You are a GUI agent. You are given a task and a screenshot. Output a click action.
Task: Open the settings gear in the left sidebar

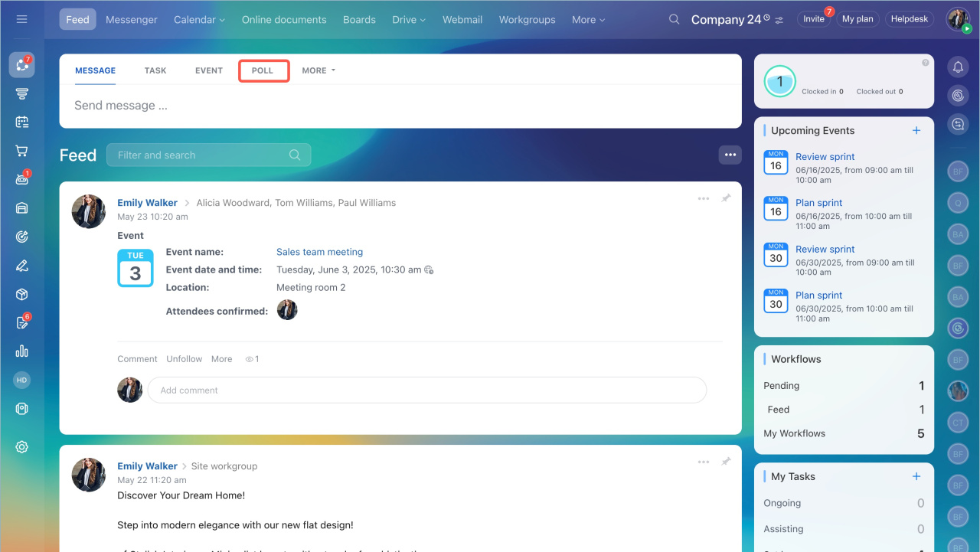pyautogui.click(x=21, y=447)
